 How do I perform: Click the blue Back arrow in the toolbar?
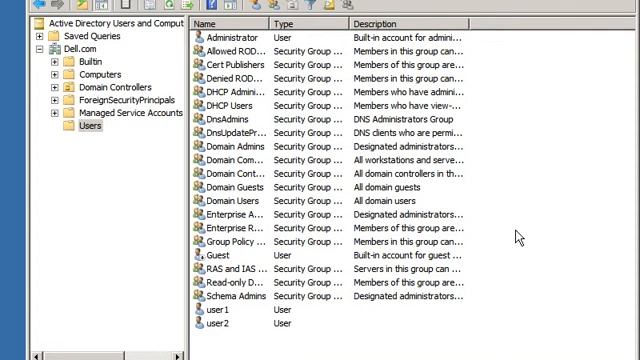click(x=39, y=4)
